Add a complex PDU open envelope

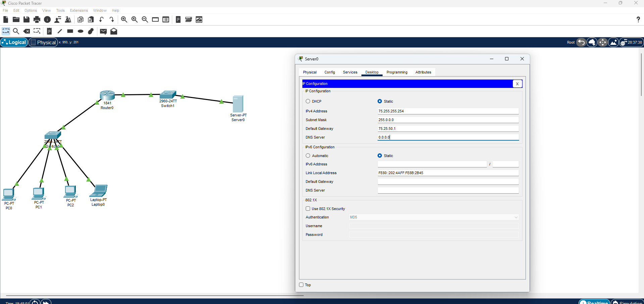coord(114,31)
